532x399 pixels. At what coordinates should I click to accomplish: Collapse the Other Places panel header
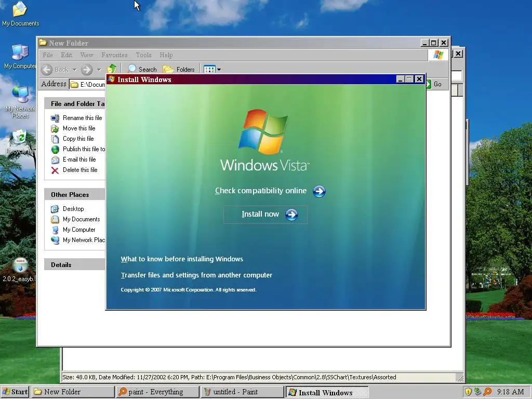click(75, 194)
